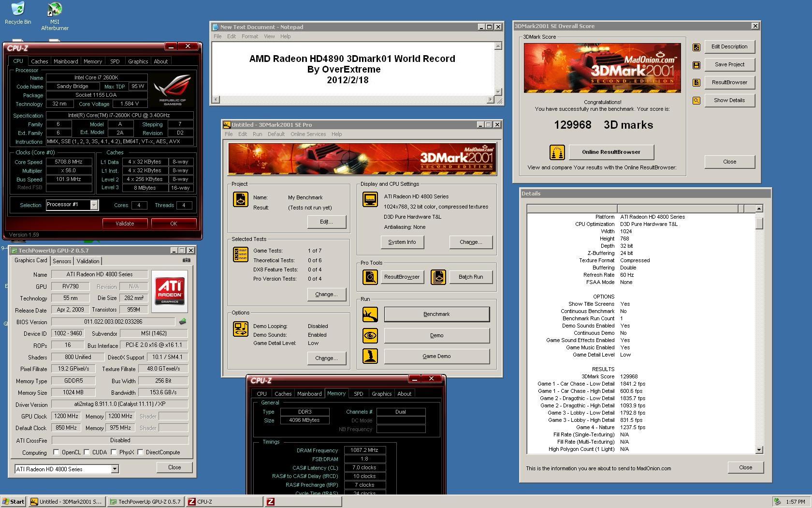Open the Validation tab in GPU-Z

pyautogui.click(x=88, y=261)
